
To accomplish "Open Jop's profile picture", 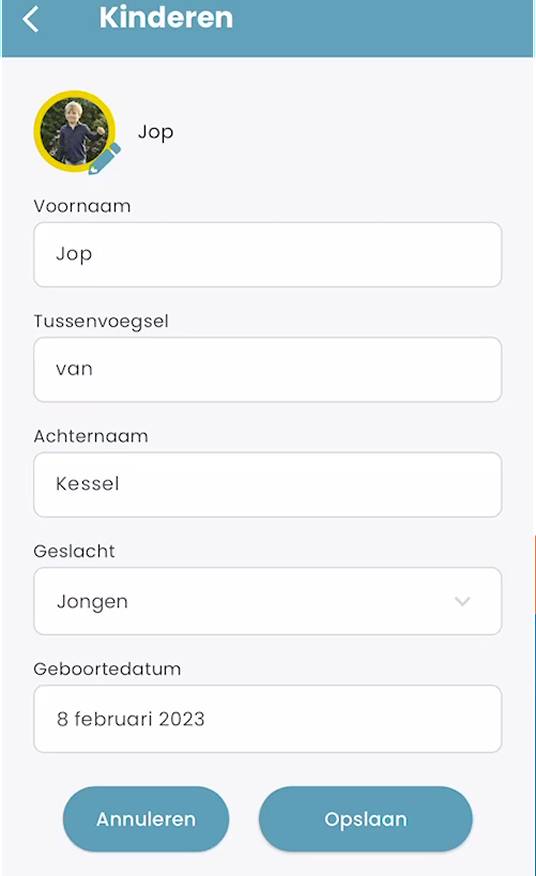I will coord(74,131).
